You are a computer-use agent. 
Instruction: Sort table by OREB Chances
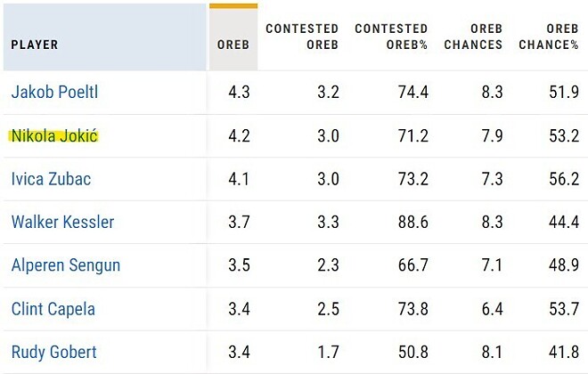pyautogui.click(x=473, y=37)
